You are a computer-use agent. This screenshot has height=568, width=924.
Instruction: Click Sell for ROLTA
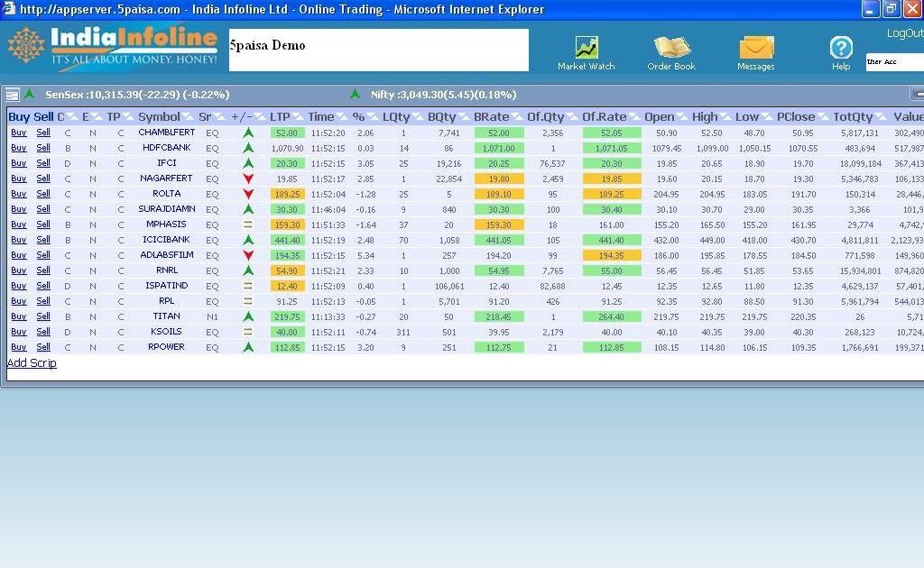pos(43,194)
